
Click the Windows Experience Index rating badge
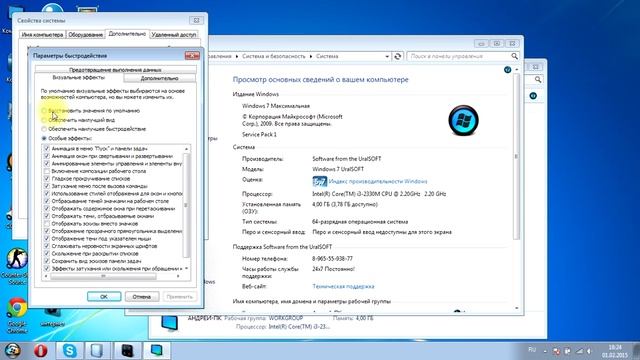(x=320, y=181)
